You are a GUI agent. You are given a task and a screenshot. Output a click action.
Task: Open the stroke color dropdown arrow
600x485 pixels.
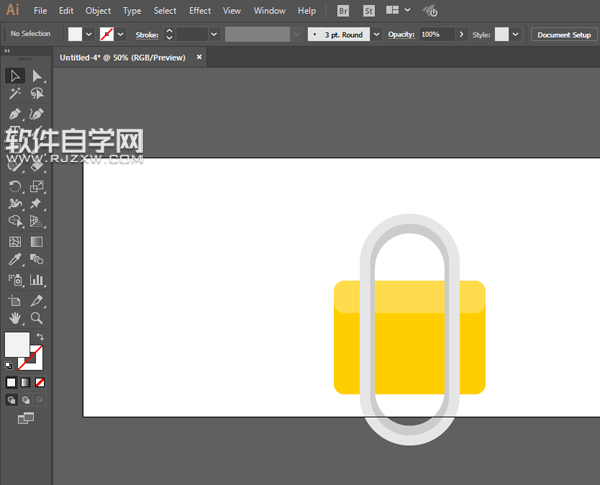point(121,34)
